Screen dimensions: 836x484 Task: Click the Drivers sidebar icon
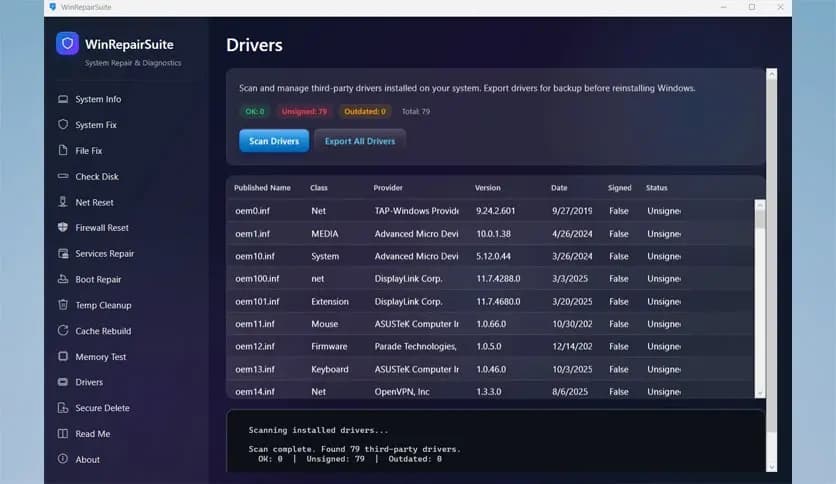[x=63, y=382]
